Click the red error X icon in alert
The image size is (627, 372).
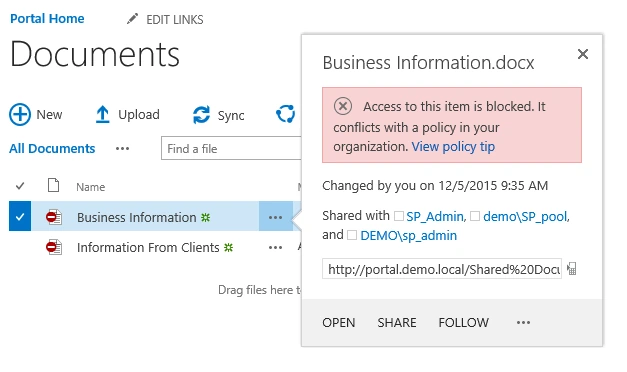pyautogui.click(x=343, y=106)
